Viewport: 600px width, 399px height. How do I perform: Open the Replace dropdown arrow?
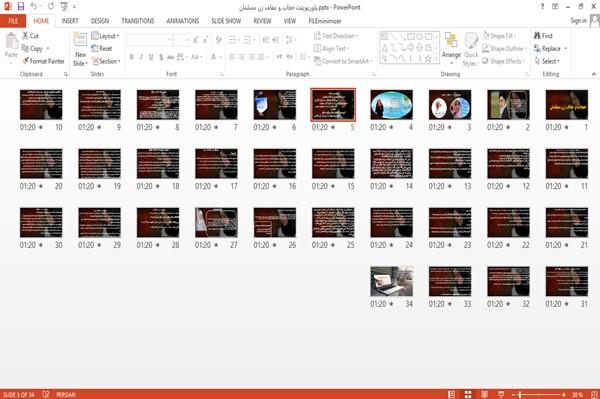[x=566, y=49]
